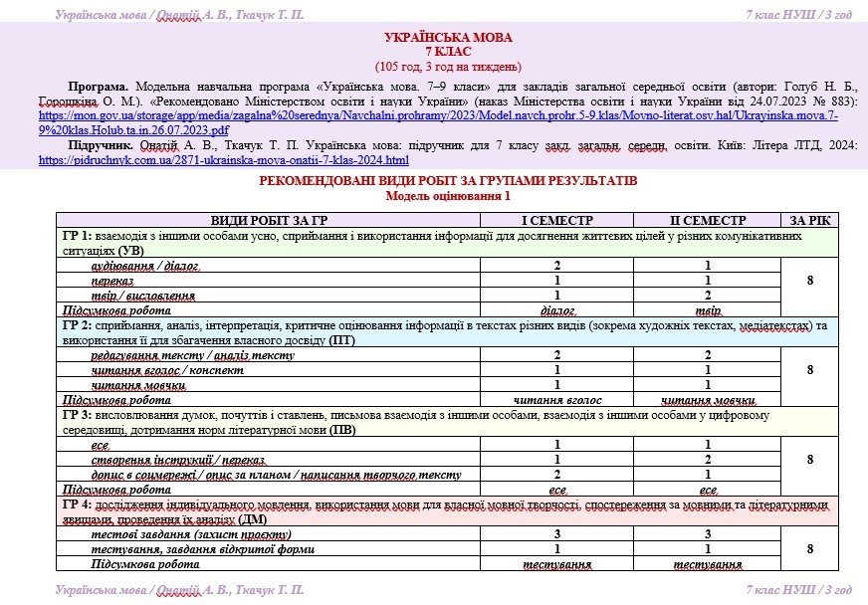Click the 'створення інструкції / переказ' row label
The width and height of the screenshot is (868, 605).
click(x=178, y=460)
